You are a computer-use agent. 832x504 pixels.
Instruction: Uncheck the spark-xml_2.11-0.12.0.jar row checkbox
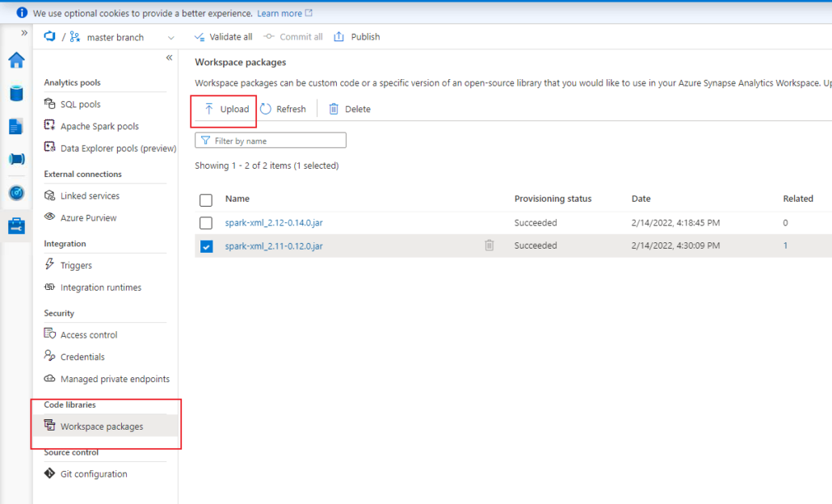207,246
